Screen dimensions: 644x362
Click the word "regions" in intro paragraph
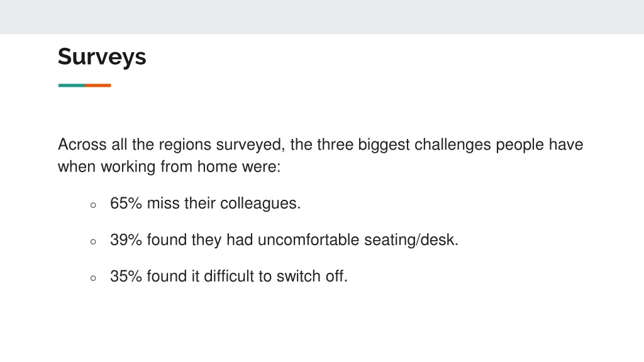(185, 145)
